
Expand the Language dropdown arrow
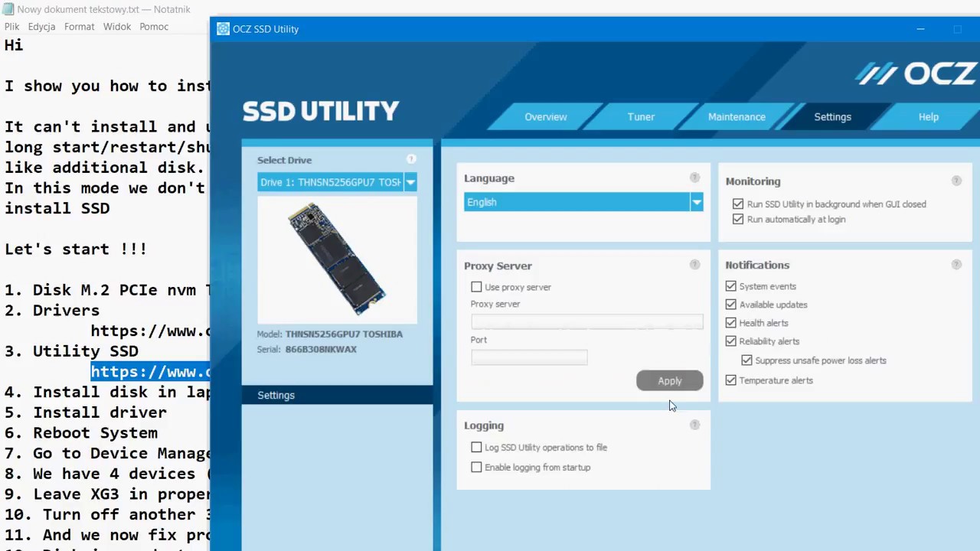[696, 202]
